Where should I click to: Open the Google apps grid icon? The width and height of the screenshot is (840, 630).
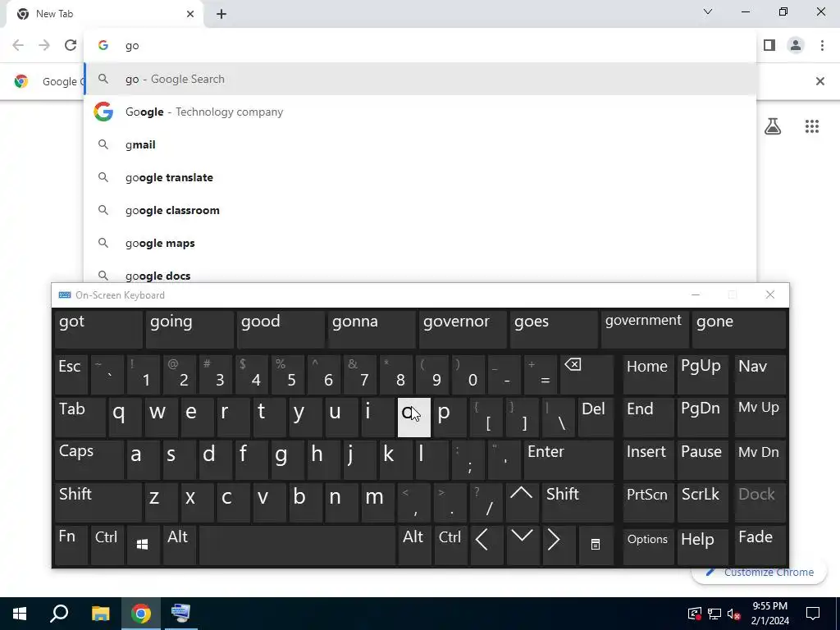click(811, 126)
